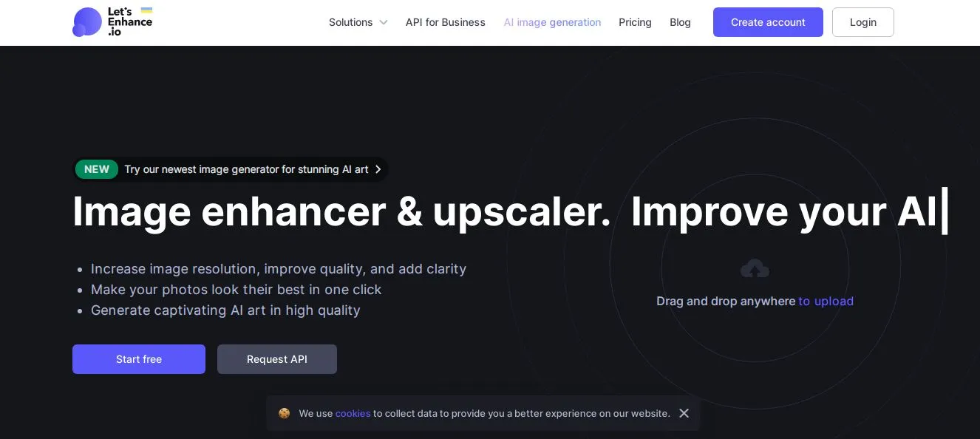Image resolution: width=980 pixels, height=439 pixels.
Task: Click the cloud upload icon
Action: [755, 268]
